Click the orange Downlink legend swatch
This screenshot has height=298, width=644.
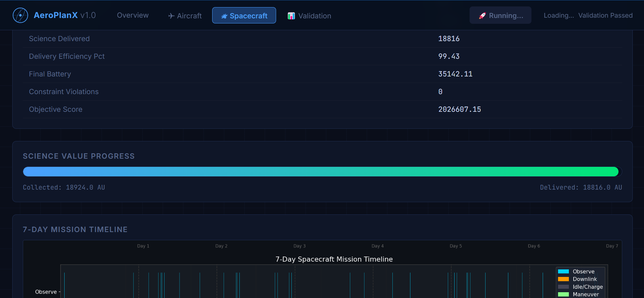pos(563,279)
